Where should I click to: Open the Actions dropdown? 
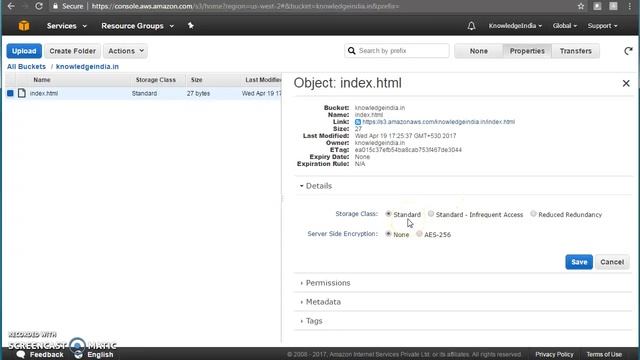pos(126,51)
